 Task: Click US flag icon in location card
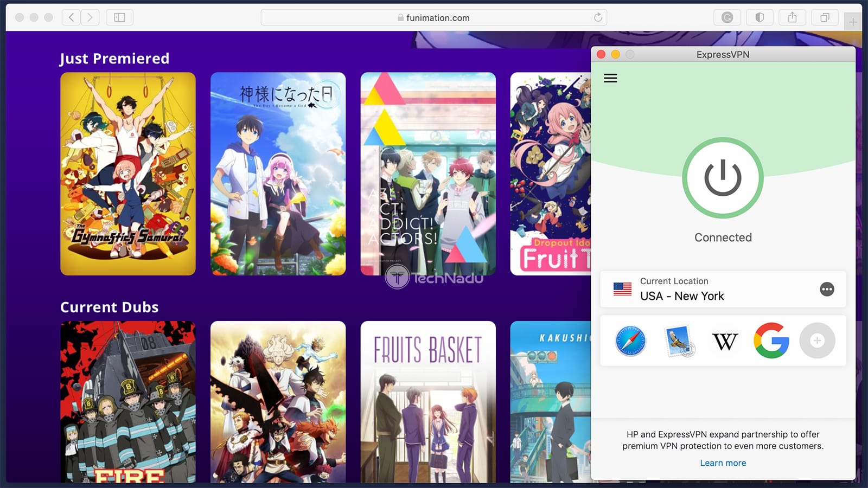(x=622, y=289)
